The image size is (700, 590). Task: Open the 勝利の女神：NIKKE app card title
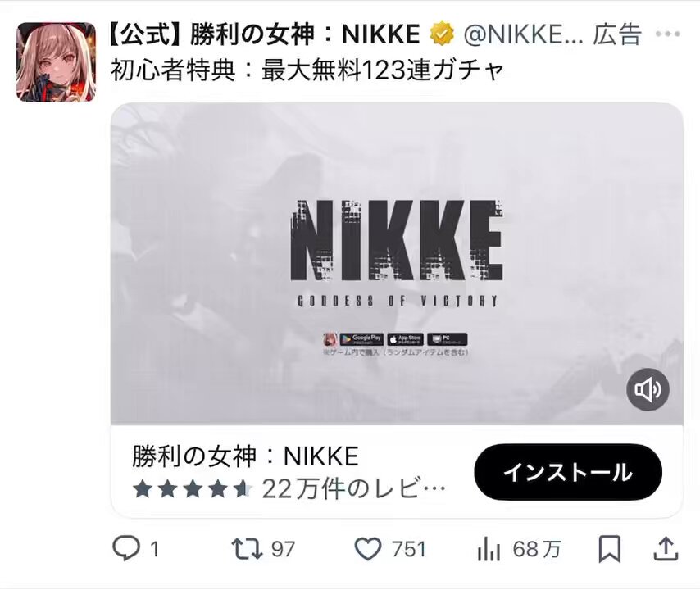pos(245,456)
